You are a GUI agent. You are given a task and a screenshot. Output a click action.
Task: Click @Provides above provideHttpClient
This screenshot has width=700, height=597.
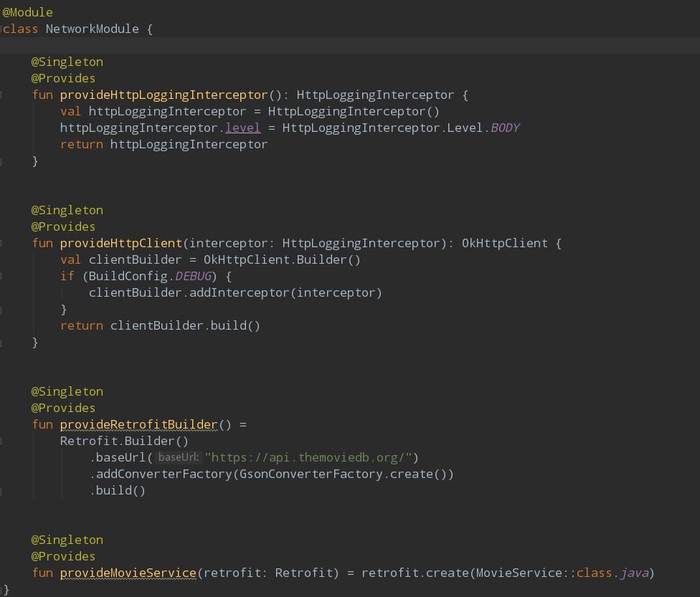pos(63,226)
